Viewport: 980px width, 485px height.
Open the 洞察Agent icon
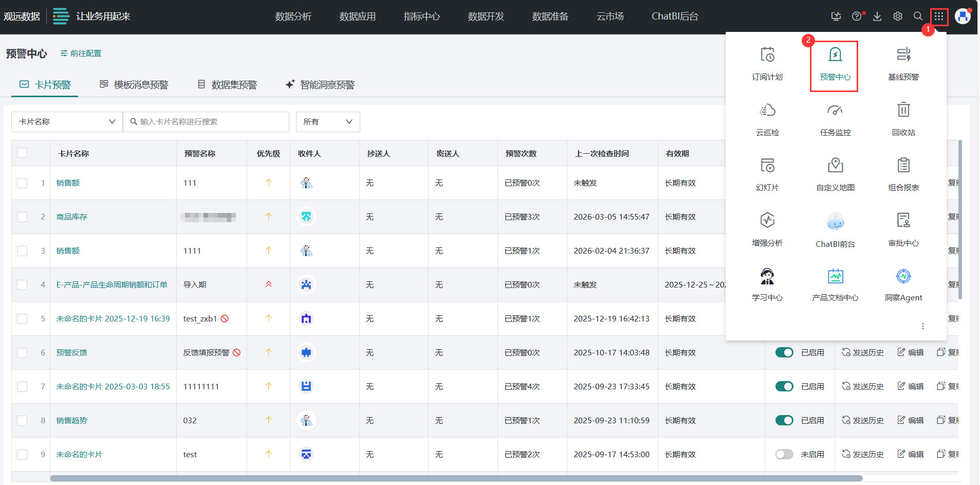(903, 277)
